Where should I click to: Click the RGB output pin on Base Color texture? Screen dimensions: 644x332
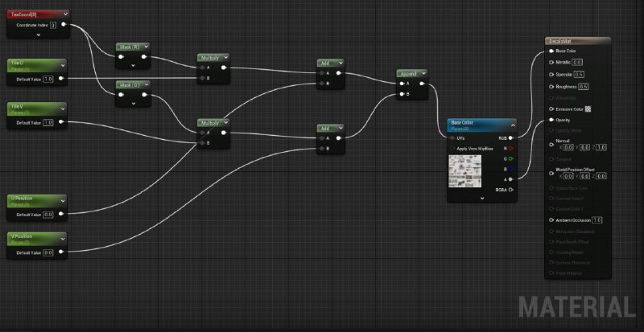click(510, 138)
